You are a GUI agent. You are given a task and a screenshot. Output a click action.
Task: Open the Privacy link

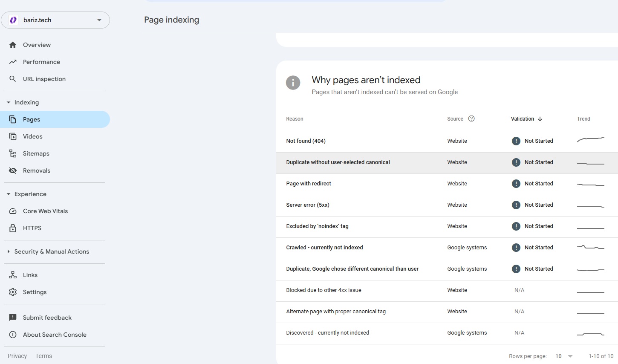[x=17, y=356]
